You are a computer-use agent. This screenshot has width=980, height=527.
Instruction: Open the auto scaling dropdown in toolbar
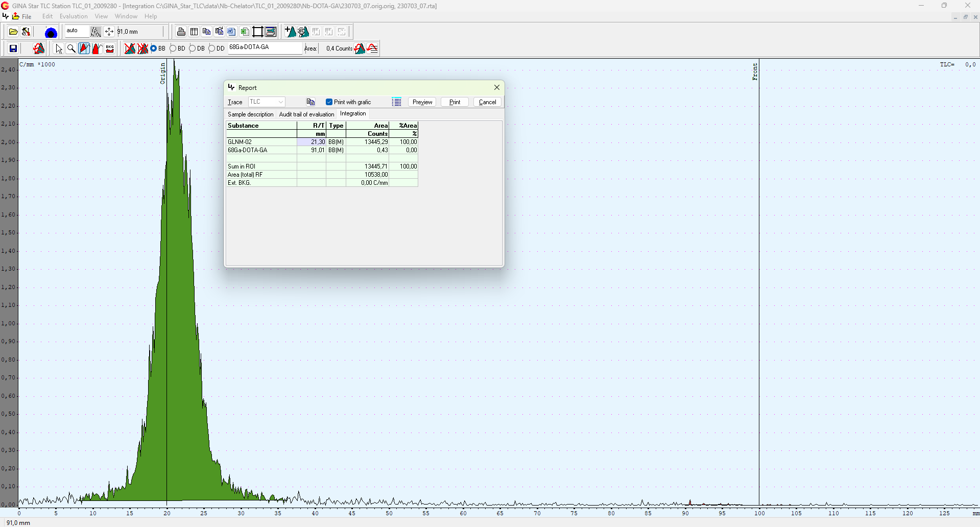[x=77, y=31]
